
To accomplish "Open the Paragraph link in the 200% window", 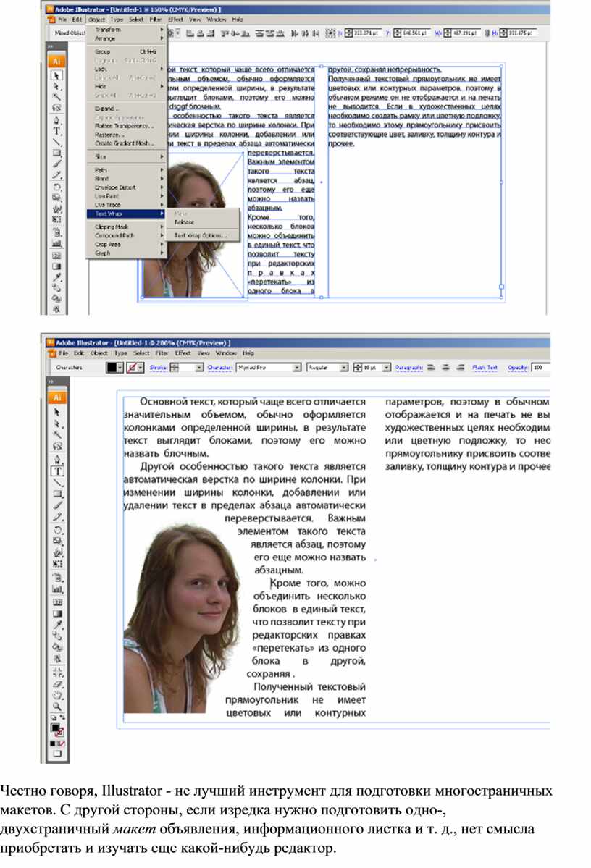I will [x=408, y=368].
